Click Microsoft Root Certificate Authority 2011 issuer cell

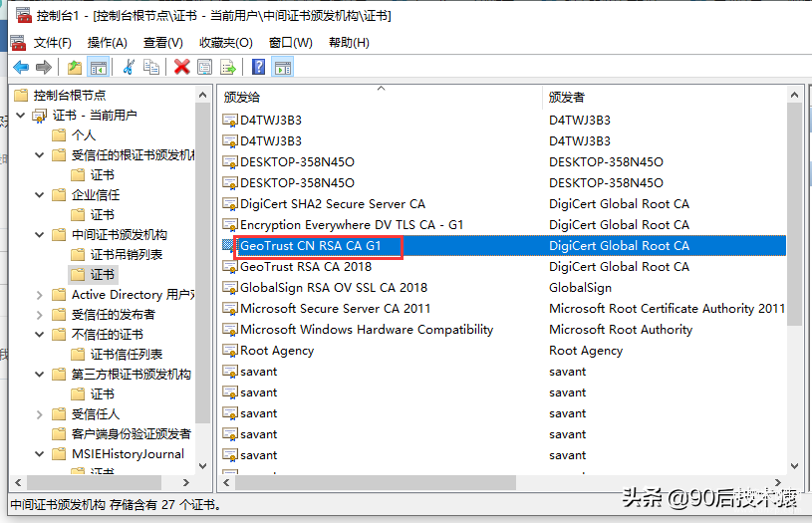point(667,309)
